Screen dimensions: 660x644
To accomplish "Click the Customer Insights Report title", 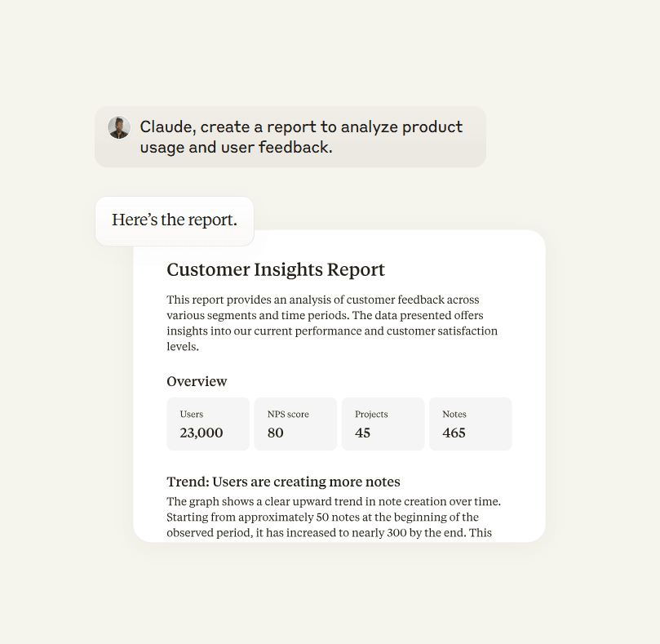I will 275,269.
